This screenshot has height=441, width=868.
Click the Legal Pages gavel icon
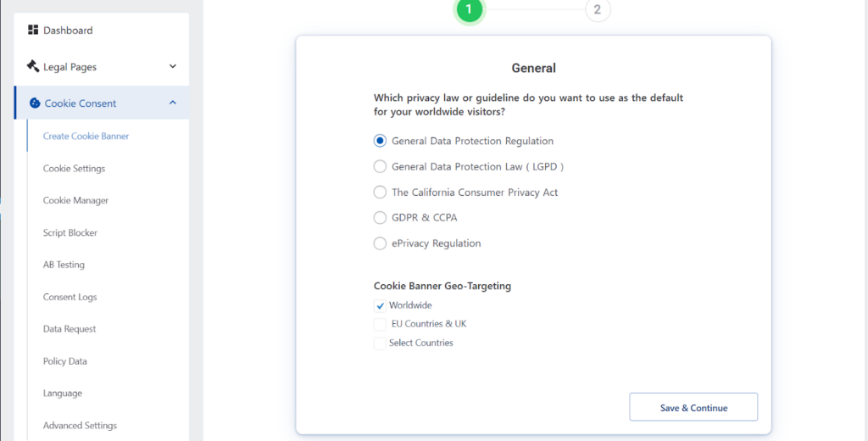click(x=33, y=66)
